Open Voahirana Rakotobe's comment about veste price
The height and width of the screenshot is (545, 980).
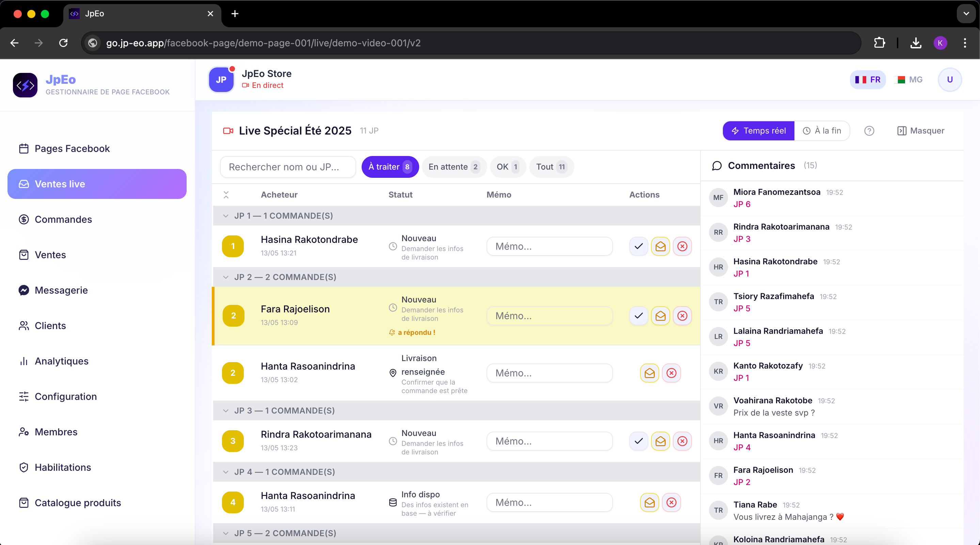[x=832, y=406]
